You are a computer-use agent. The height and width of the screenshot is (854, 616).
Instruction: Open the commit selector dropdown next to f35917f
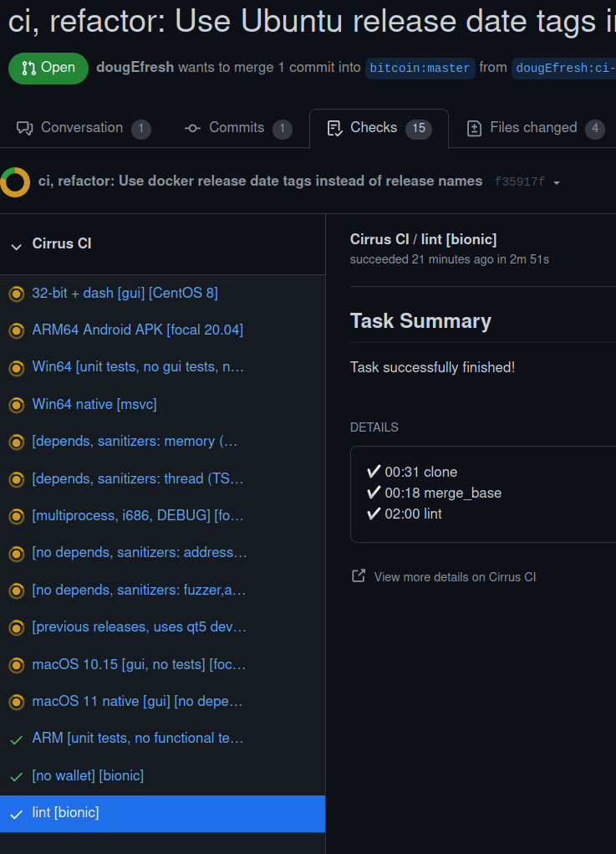[x=557, y=182]
